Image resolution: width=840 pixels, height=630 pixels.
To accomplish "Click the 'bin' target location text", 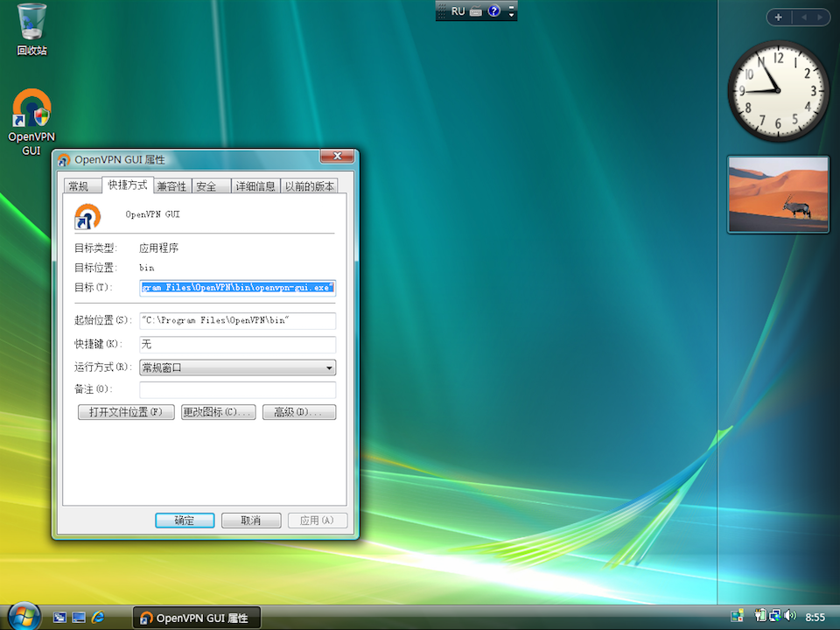I will [147, 268].
